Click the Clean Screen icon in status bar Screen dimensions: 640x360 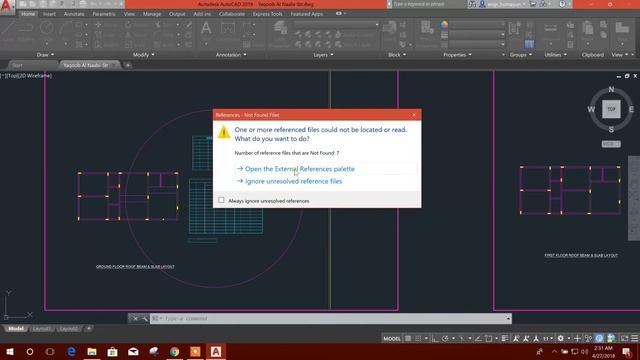click(624, 338)
